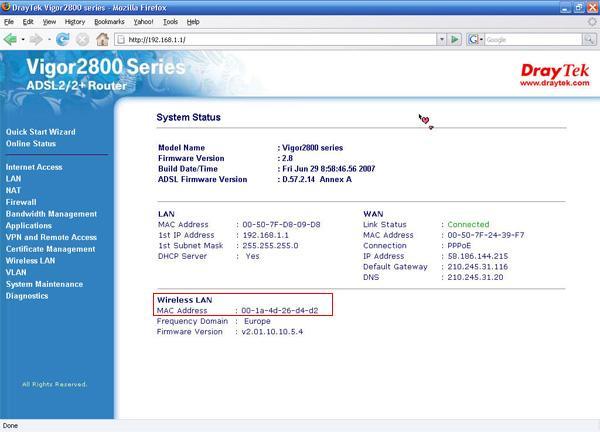Click the System Status heading
This screenshot has height=432, width=600.
click(188, 117)
